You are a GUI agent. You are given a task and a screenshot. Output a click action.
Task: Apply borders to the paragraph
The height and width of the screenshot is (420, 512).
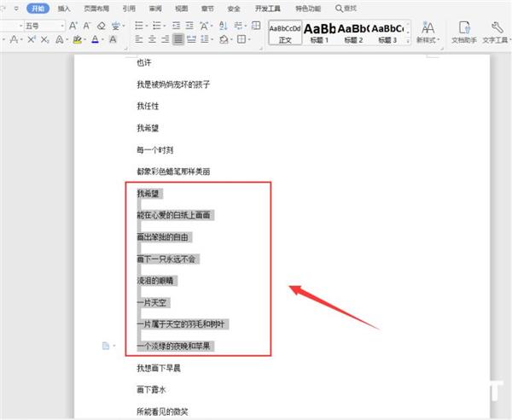click(x=241, y=39)
